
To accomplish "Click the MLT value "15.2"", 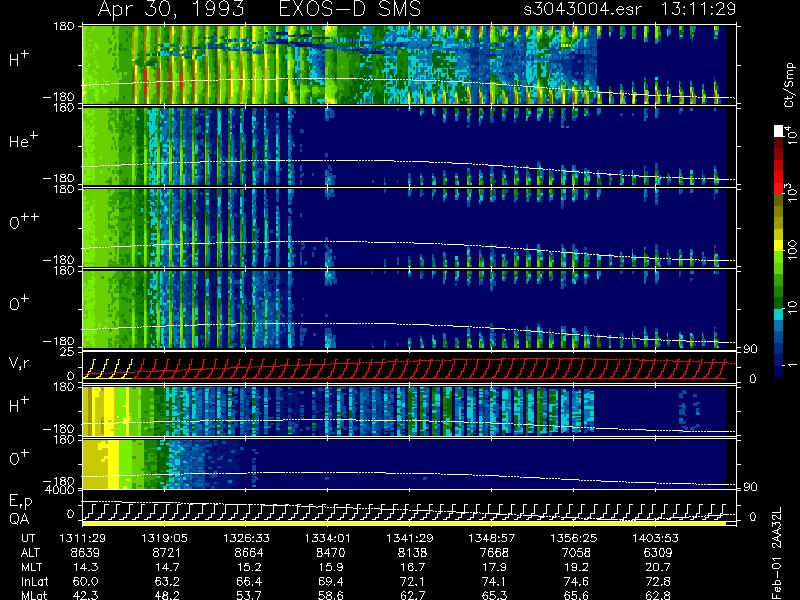I will coord(249,567).
